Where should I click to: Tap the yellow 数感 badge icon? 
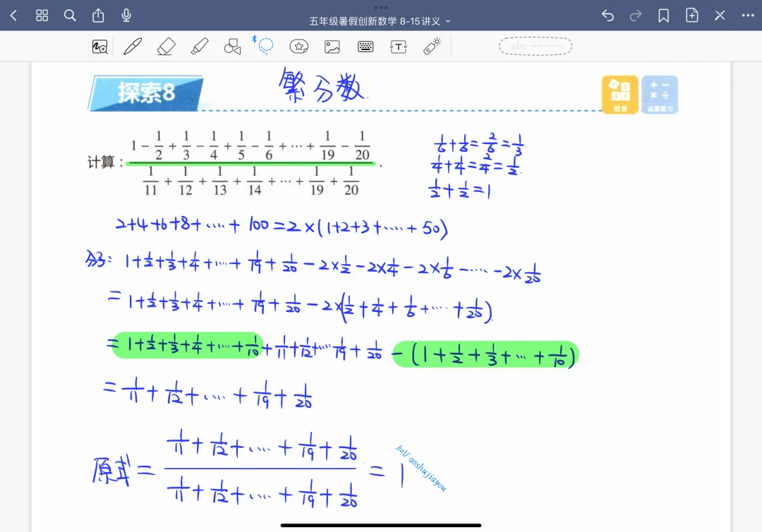(x=620, y=95)
